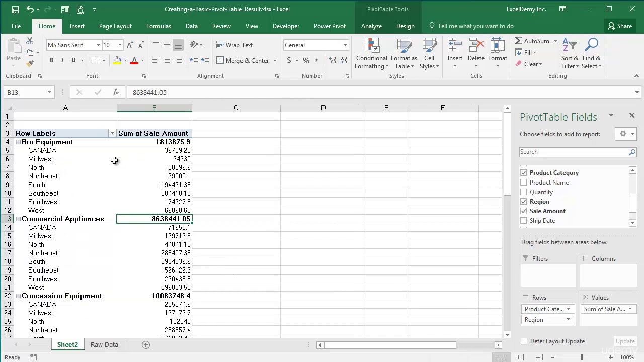Screen dimensions: 644x362
Task: Align cell text to the left
Action: click(x=156, y=60)
